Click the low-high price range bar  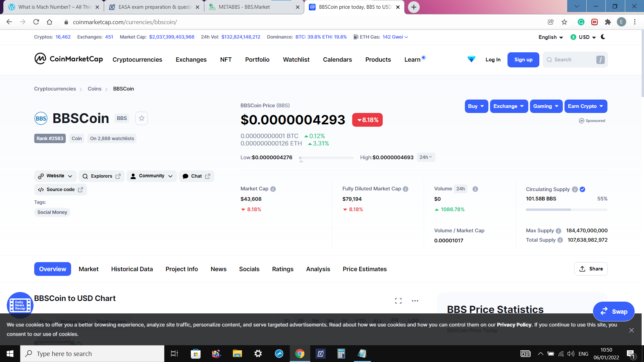click(326, 158)
